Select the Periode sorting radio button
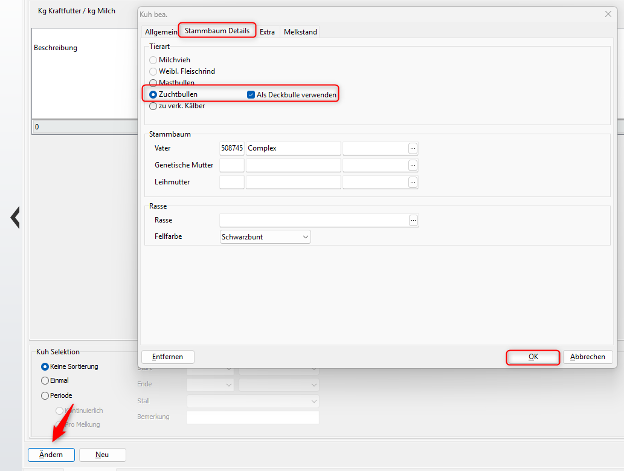 pos(45,394)
